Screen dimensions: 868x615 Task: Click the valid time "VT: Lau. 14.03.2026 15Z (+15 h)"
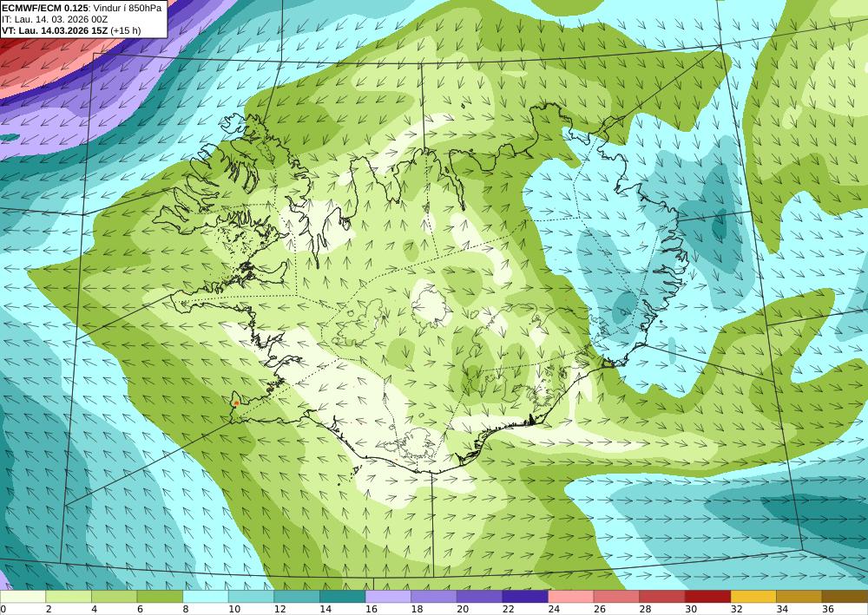pos(71,30)
